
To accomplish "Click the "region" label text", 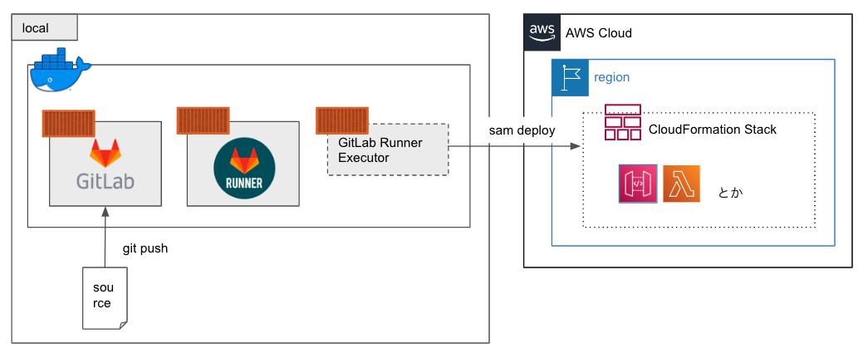I will tap(611, 77).
